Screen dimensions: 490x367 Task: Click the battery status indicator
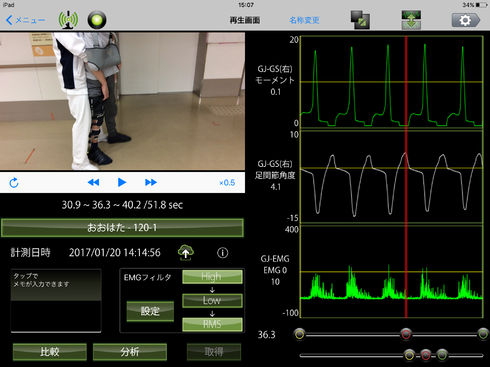(x=475, y=5)
